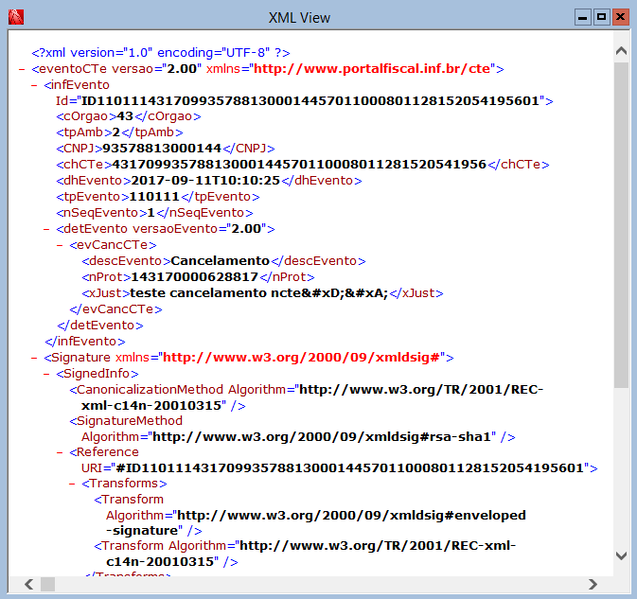The image size is (637, 599).
Task: Click the chCTe key number value
Action: 299,165
